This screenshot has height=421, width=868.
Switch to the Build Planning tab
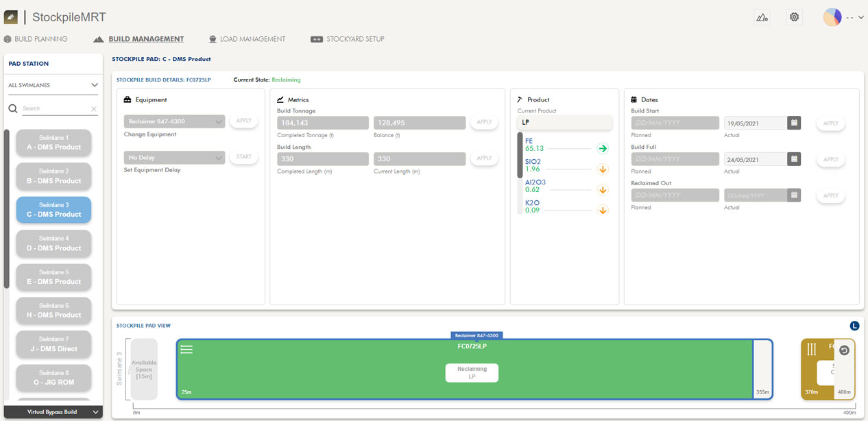[36, 39]
